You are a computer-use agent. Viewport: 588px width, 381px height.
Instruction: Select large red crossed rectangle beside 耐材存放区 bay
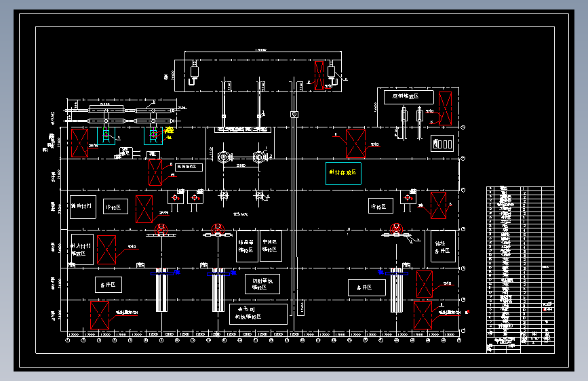355,144
